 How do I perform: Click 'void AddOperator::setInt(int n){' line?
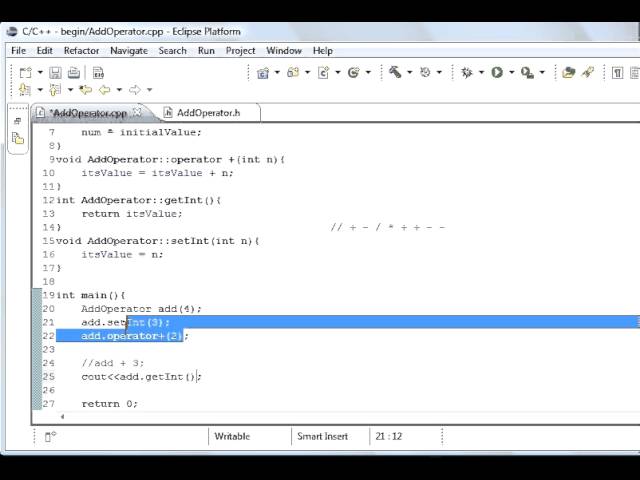(158, 241)
